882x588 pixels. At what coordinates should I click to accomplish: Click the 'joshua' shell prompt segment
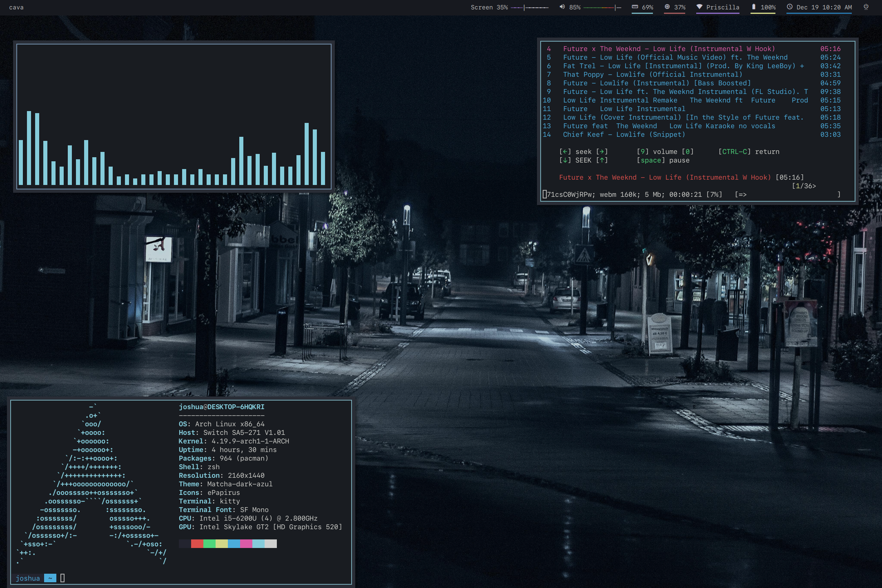tap(28, 578)
